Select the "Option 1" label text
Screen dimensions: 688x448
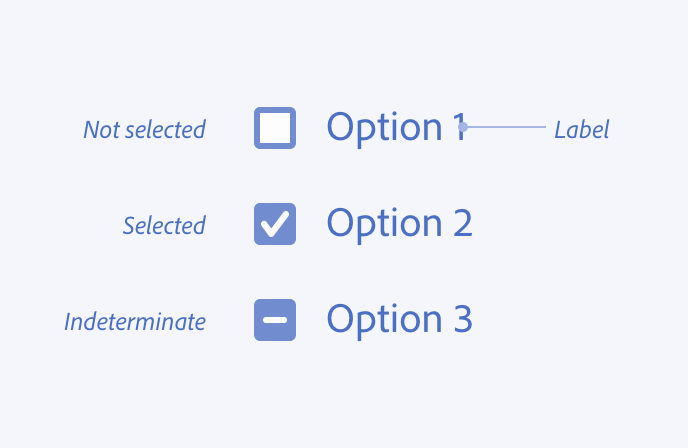(x=396, y=128)
